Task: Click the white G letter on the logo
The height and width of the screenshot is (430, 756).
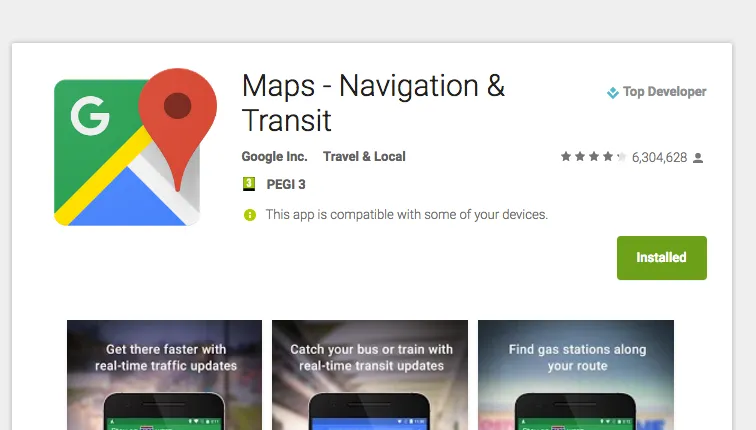Action: [x=90, y=115]
